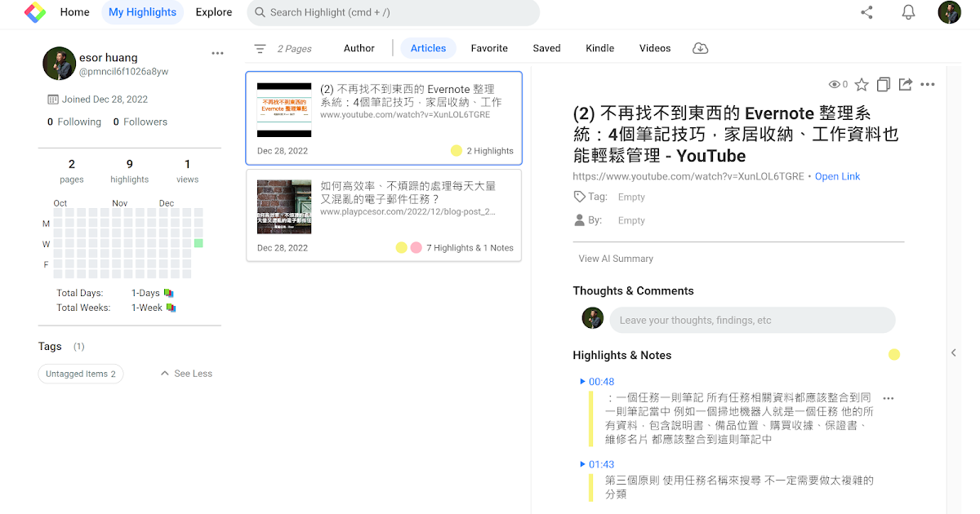Viewport: 980px width, 514px height.
Task: Select My Highlights tab
Action: [x=142, y=12]
